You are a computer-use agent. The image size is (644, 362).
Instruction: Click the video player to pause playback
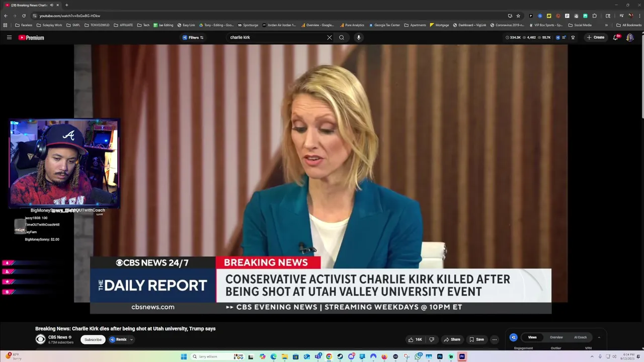pyautogui.click(x=320, y=173)
